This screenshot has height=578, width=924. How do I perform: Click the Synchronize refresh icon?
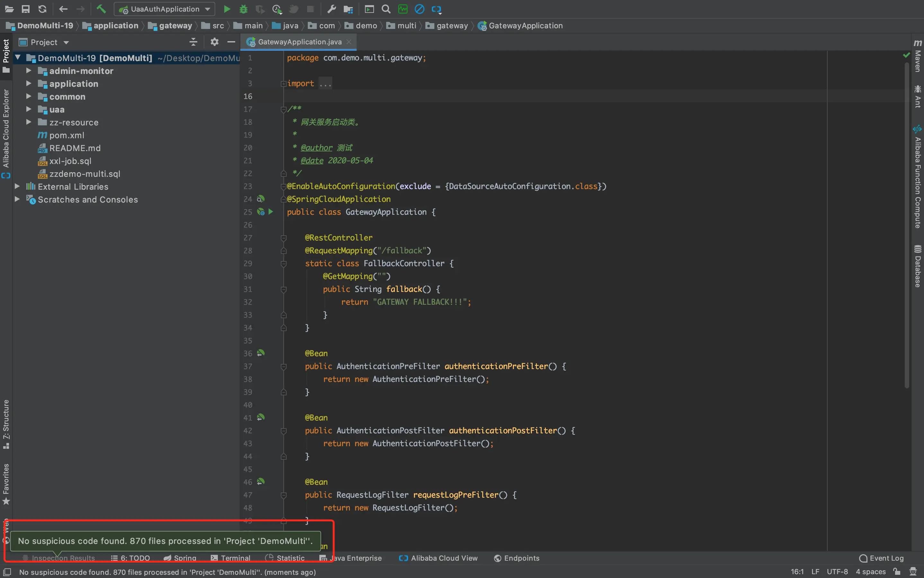click(x=42, y=9)
